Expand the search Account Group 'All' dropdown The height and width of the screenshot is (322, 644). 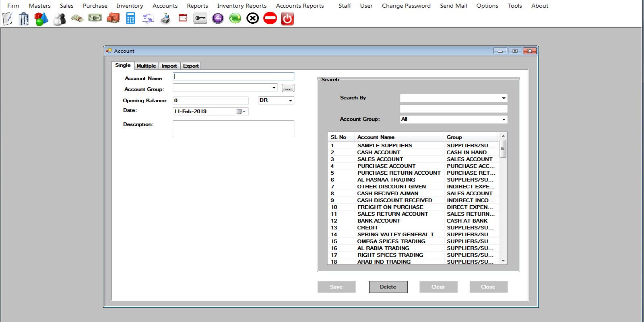[x=504, y=119]
